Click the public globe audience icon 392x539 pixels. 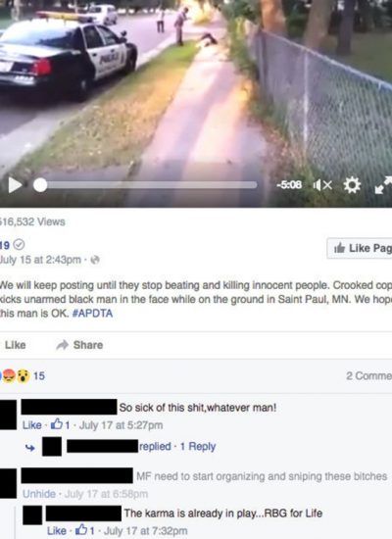(x=95, y=261)
